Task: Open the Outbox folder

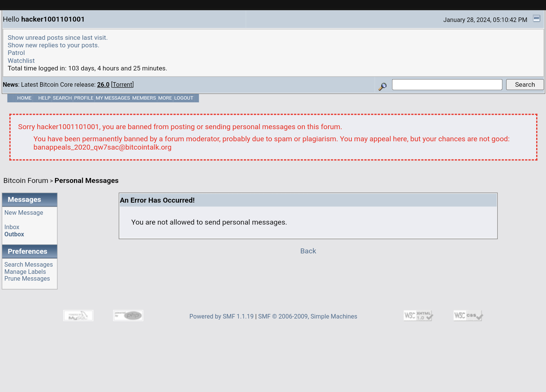Action: (x=14, y=234)
